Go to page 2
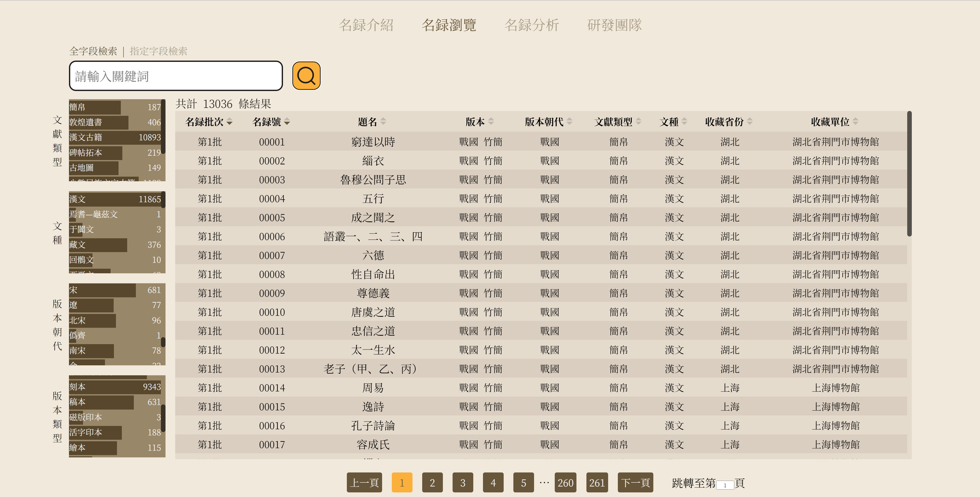This screenshot has height=497, width=980. click(x=432, y=482)
